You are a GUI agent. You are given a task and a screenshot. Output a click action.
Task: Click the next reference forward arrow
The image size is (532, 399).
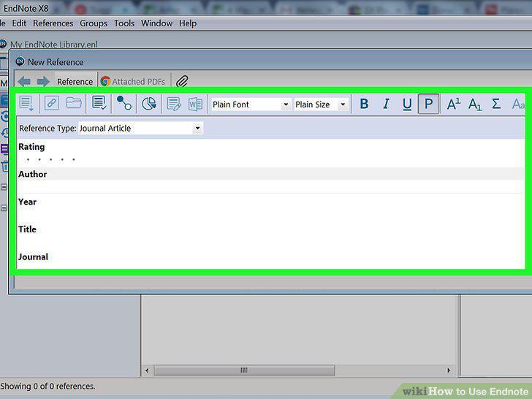[43, 82]
